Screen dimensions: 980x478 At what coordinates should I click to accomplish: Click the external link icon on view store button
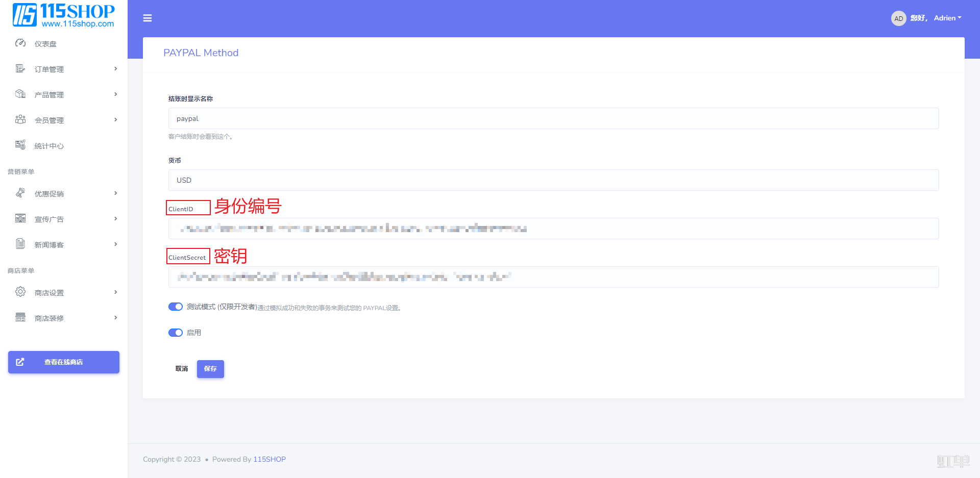[20, 362]
